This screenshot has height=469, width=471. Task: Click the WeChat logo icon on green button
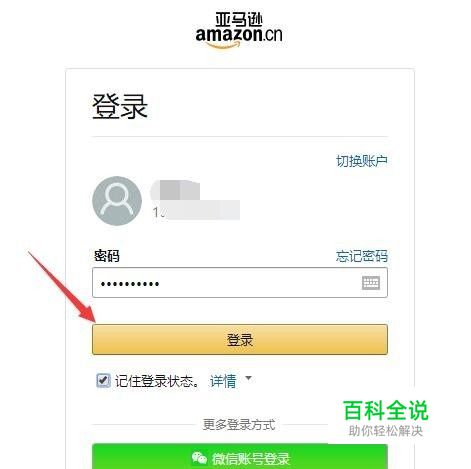(x=199, y=458)
